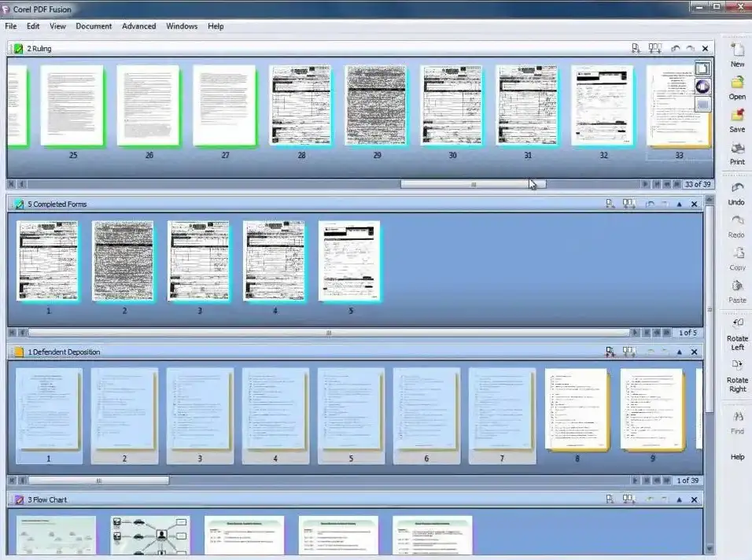
Task: Toggle the round flip view button over Ruling
Action: tap(702, 87)
